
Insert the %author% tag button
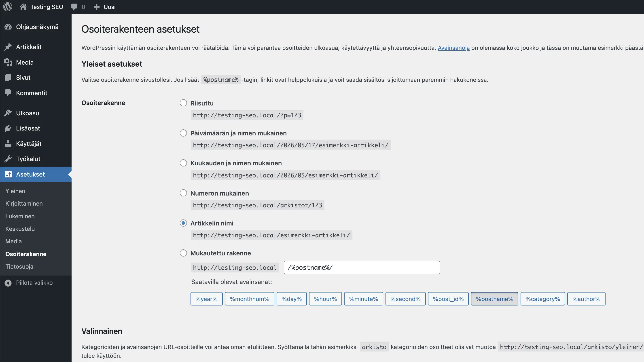point(586,299)
